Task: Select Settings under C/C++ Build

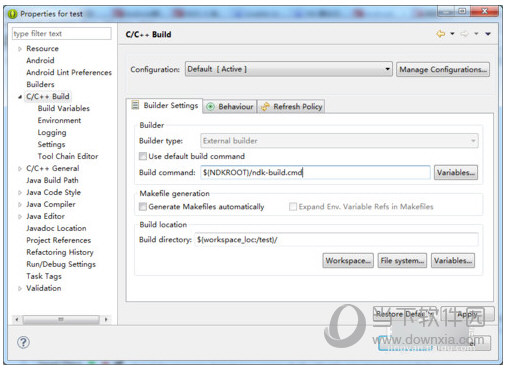Action: click(51, 144)
